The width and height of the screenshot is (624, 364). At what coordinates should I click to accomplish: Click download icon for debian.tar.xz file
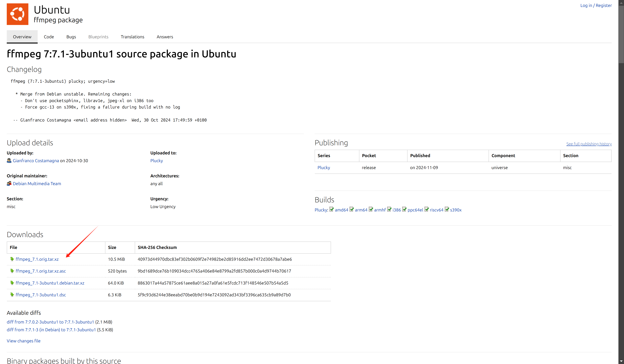[12, 283]
